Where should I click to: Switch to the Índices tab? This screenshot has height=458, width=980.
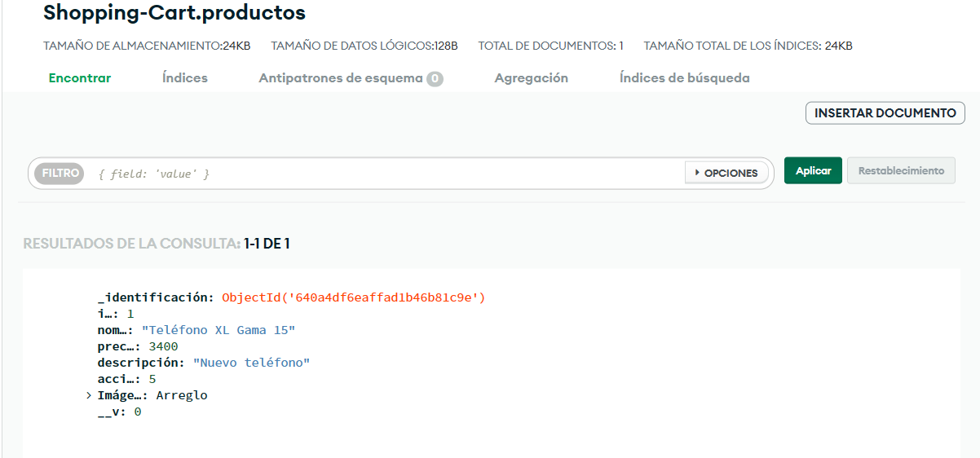[185, 78]
